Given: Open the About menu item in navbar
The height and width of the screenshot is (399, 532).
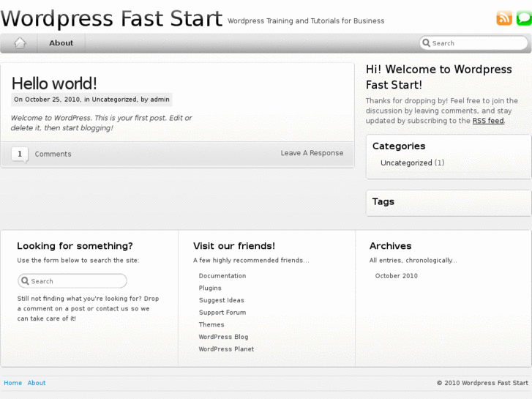Looking at the screenshot, I should coord(61,42).
